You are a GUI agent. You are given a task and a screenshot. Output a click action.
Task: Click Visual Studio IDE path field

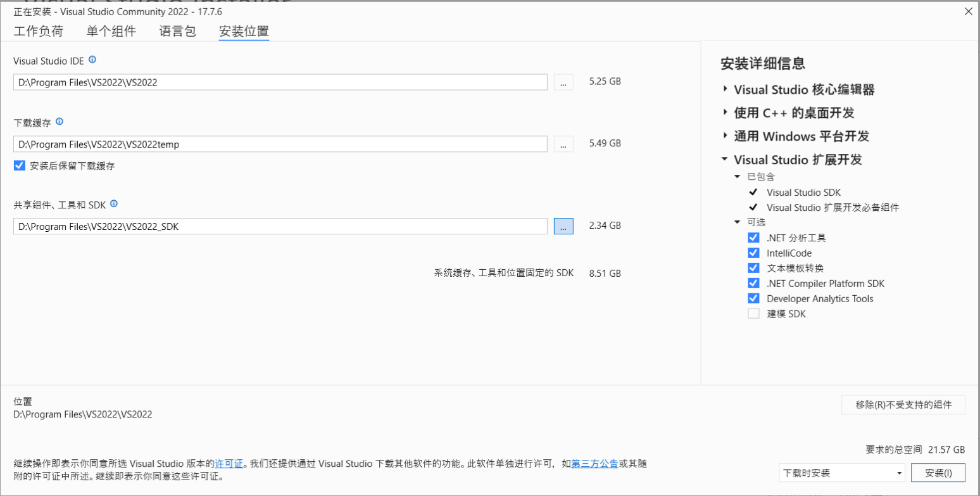[x=280, y=82]
